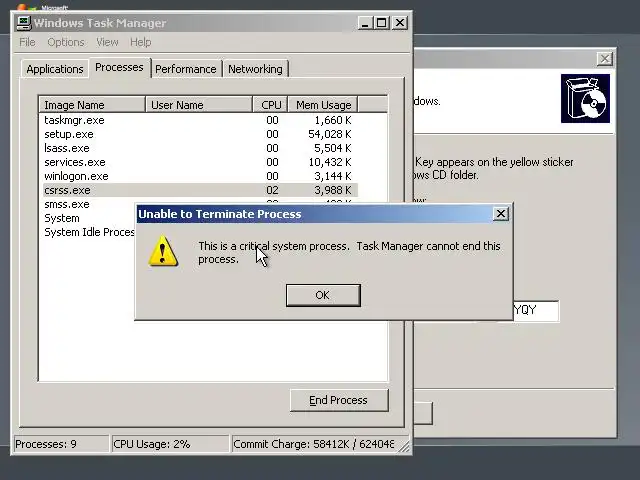The width and height of the screenshot is (640, 480).
Task: Click the CPU Usage: 2% status entry
Action: [170, 444]
